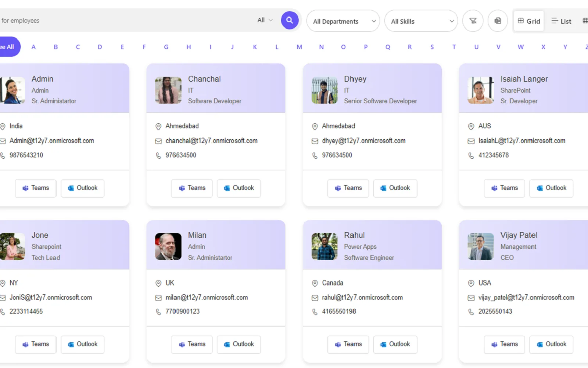588x368 pixels.
Task: Filter employees by letter J
Action: click(232, 47)
